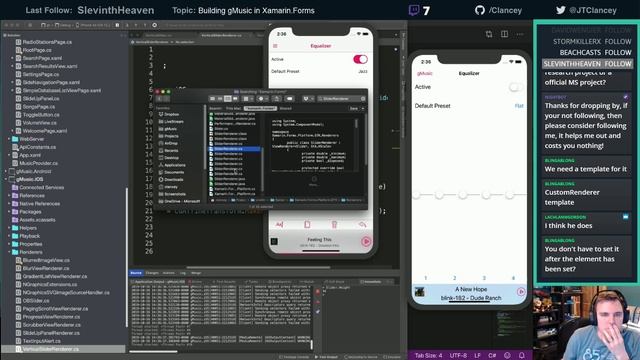
Task: Collapse gMusic.iOS project
Action: (x=6, y=179)
